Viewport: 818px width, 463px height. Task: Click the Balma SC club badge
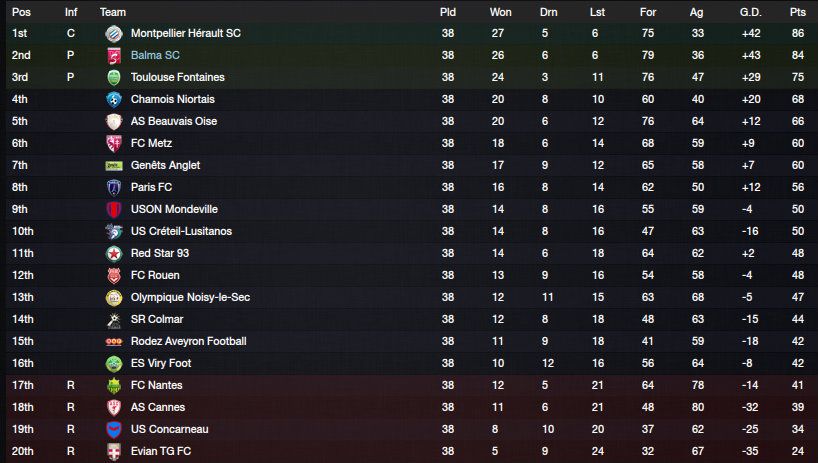(114, 55)
